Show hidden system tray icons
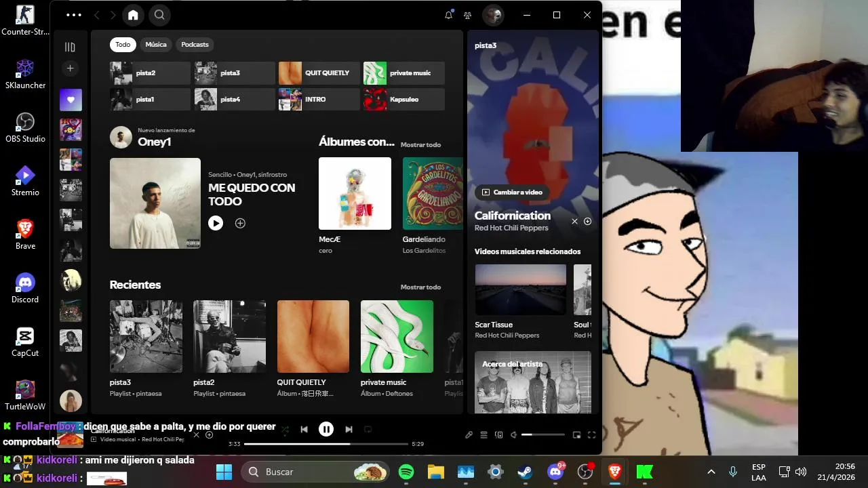The image size is (868, 488). point(711,472)
